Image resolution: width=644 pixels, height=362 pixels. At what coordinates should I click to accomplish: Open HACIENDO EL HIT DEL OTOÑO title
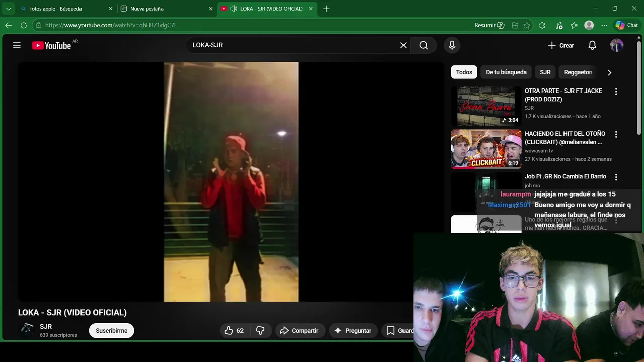click(x=565, y=138)
